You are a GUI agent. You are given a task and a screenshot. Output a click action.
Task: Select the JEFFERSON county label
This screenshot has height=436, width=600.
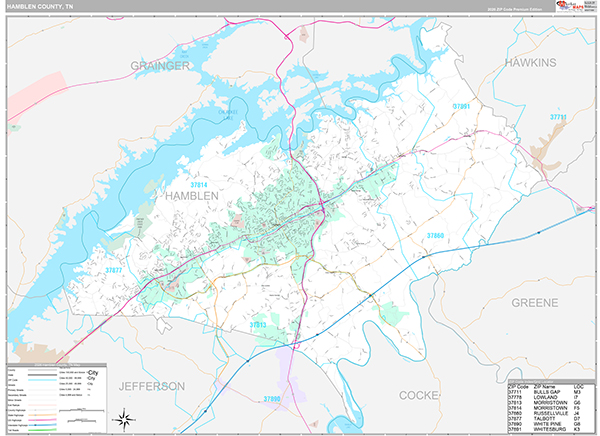point(152,386)
